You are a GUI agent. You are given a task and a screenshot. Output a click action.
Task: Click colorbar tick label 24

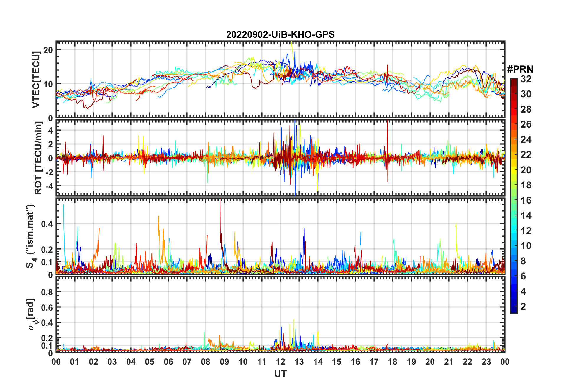click(x=526, y=139)
